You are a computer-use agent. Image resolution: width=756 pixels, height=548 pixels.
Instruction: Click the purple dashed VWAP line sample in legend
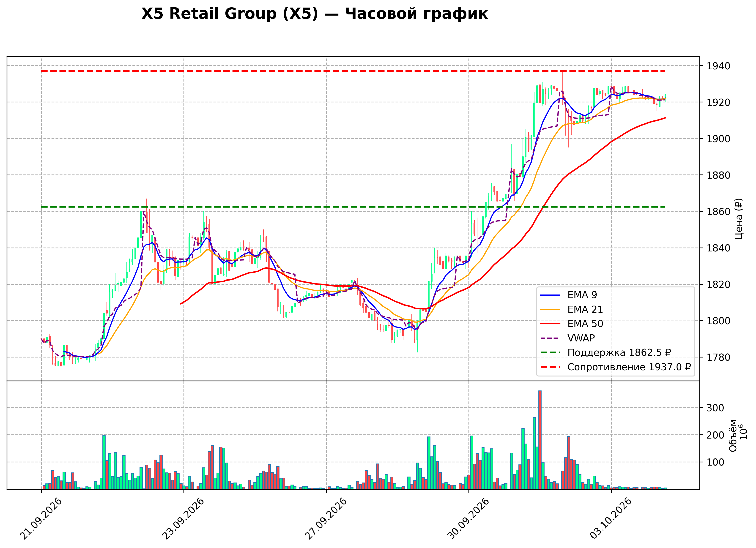pos(550,338)
